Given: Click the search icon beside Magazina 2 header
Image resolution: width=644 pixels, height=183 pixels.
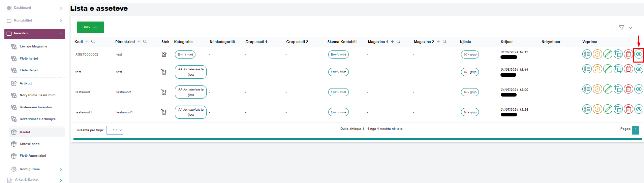Looking at the screenshot, I should [444, 42].
